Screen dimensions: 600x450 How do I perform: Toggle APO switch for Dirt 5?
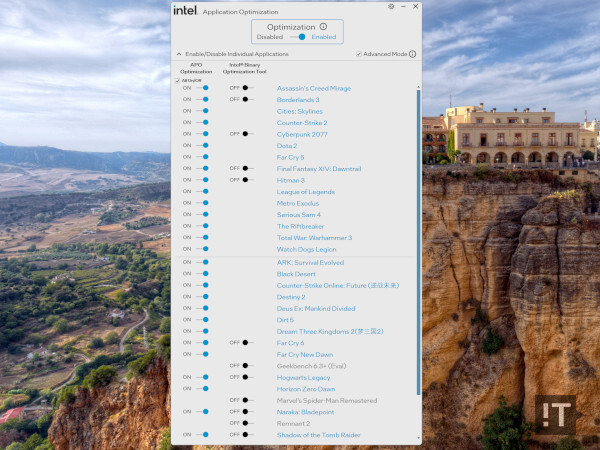click(202, 320)
